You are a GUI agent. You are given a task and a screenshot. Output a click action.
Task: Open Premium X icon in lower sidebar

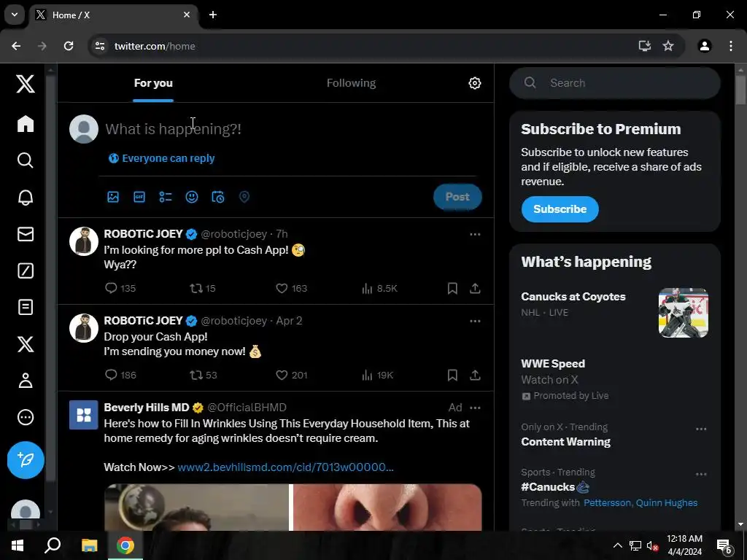(26, 344)
